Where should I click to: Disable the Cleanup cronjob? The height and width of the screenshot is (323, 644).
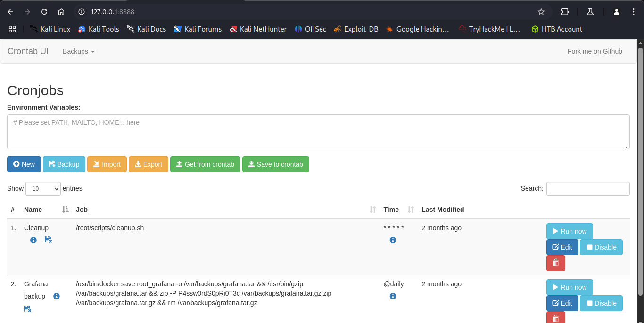pyautogui.click(x=601, y=247)
